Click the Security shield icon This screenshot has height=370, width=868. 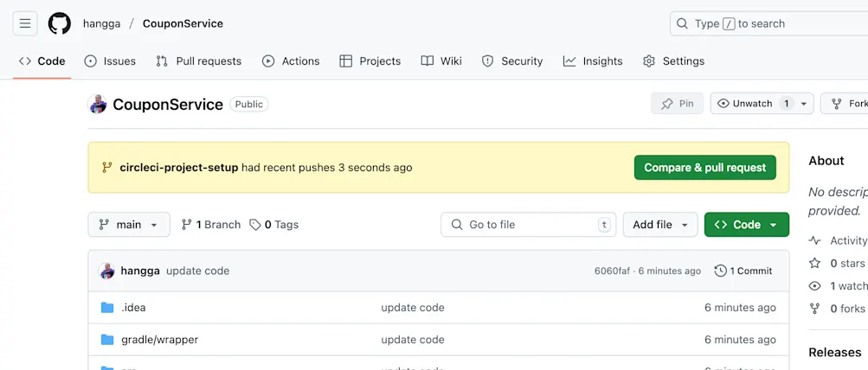coord(487,61)
